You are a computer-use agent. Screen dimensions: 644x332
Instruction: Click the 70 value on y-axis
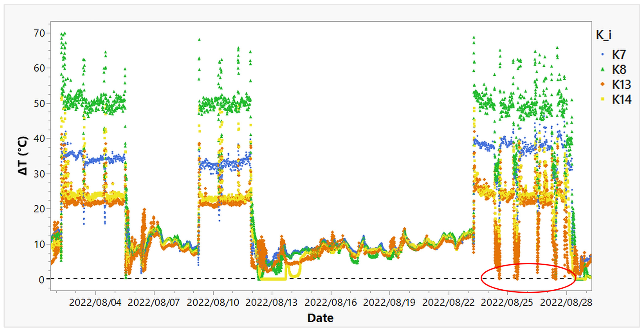39,33
